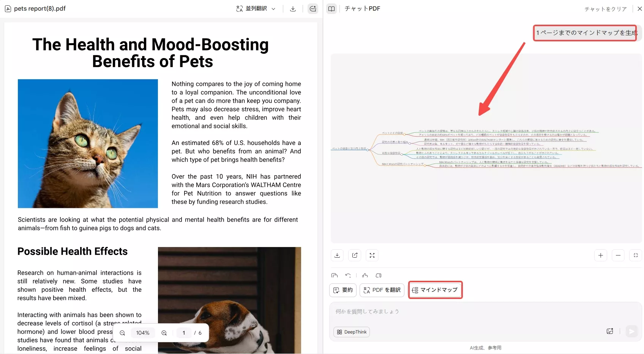The height and width of the screenshot is (354, 644).
Task: Click the 'Possible Health Effects' heading
Action: [x=73, y=251]
